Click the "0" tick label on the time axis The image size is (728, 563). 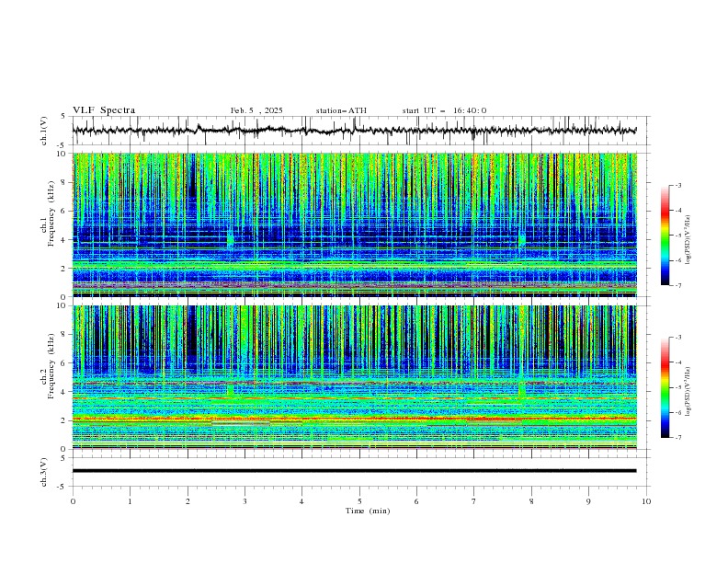click(73, 501)
